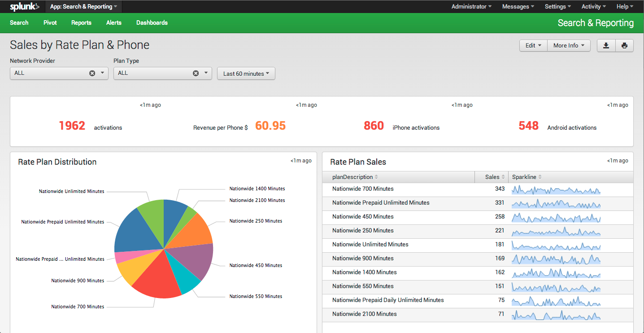This screenshot has height=333, width=644.
Task: Open the App: Search & Reporting app switcher
Action: pyautogui.click(x=83, y=6)
